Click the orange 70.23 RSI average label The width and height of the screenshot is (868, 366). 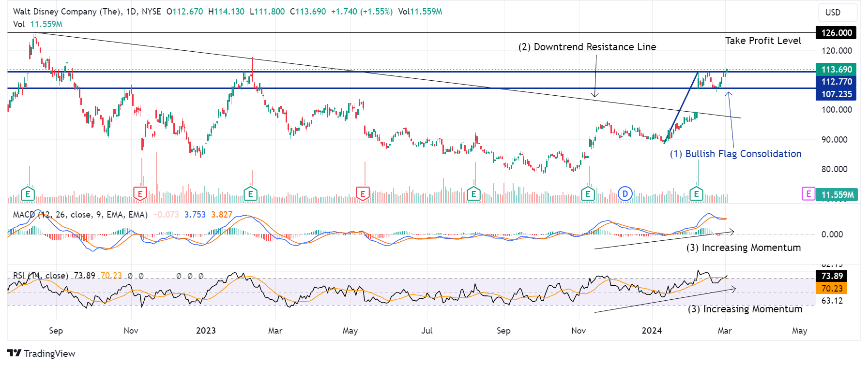coord(832,289)
